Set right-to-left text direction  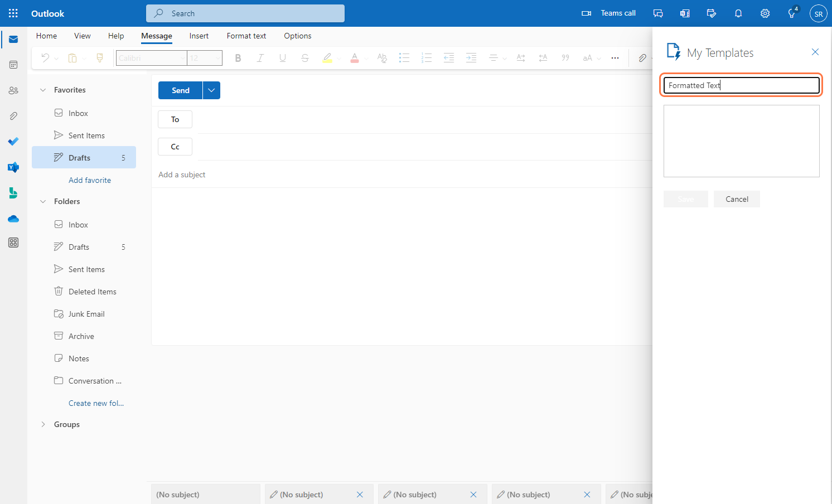(x=543, y=57)
